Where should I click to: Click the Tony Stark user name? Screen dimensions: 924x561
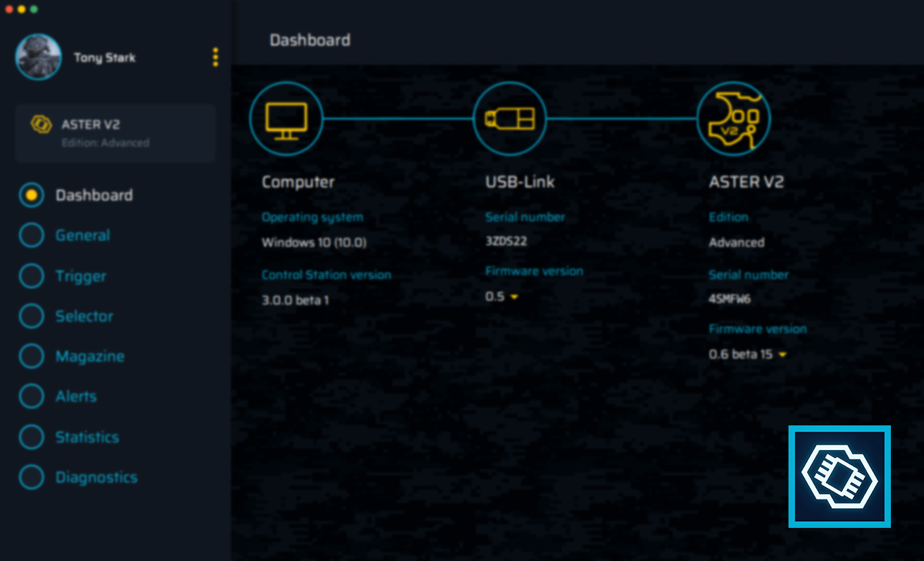105,58
